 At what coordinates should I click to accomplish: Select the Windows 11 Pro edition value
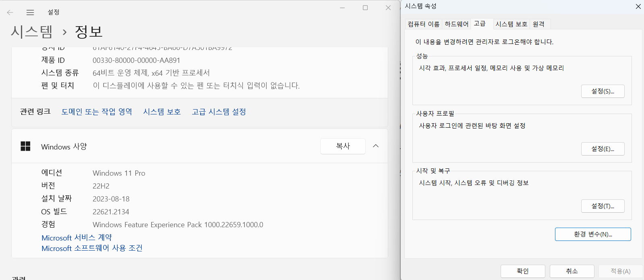(x=119, y=173)
